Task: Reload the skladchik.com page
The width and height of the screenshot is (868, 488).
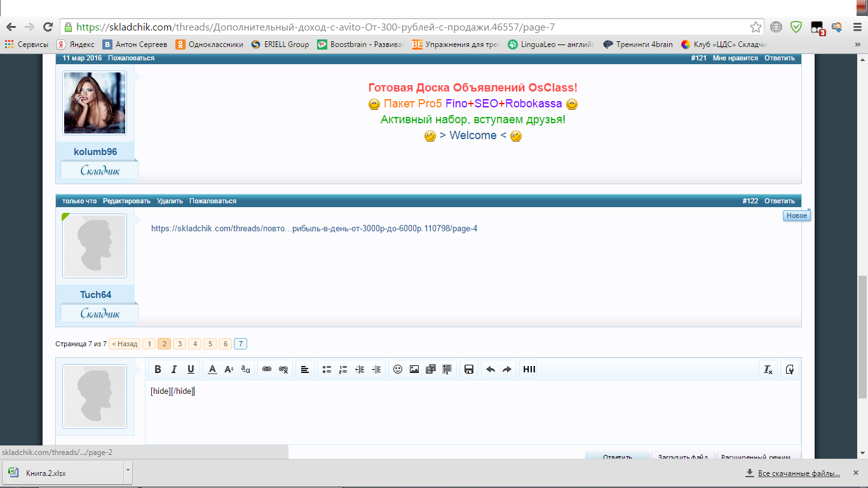Action: (x=48, y=27)
